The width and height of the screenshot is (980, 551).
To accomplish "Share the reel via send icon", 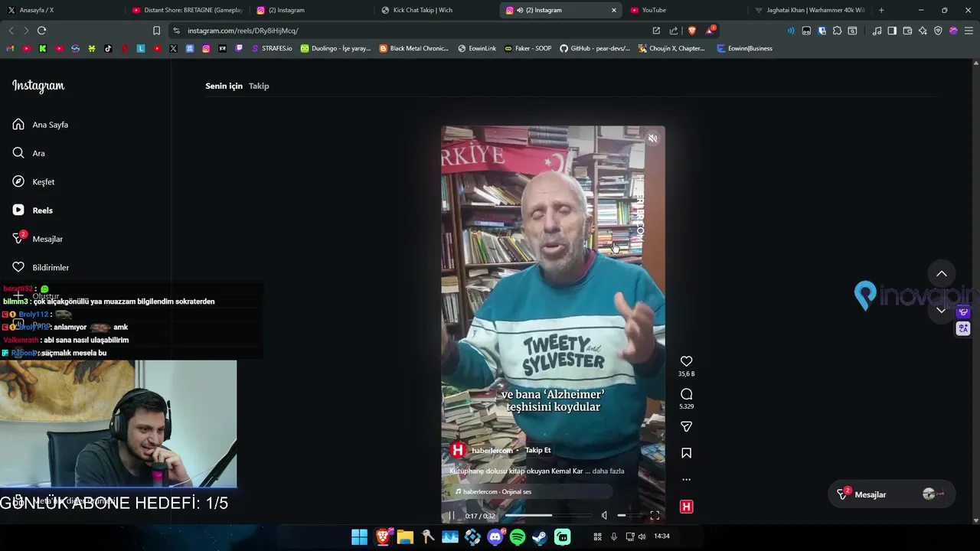I will point(686,426).
